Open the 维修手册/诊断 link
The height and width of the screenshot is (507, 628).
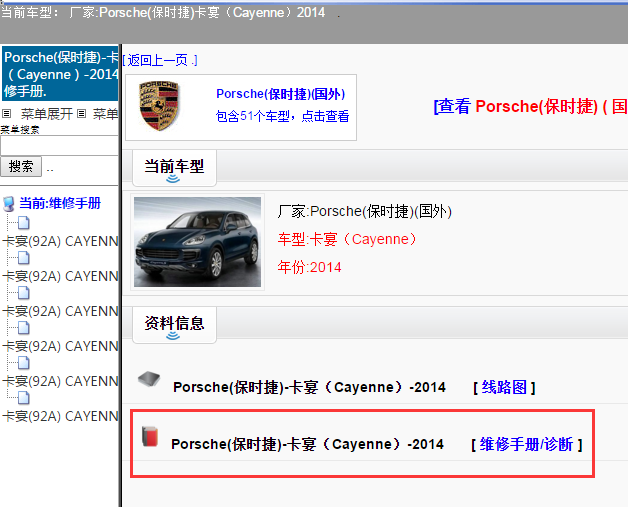[526, 445]
